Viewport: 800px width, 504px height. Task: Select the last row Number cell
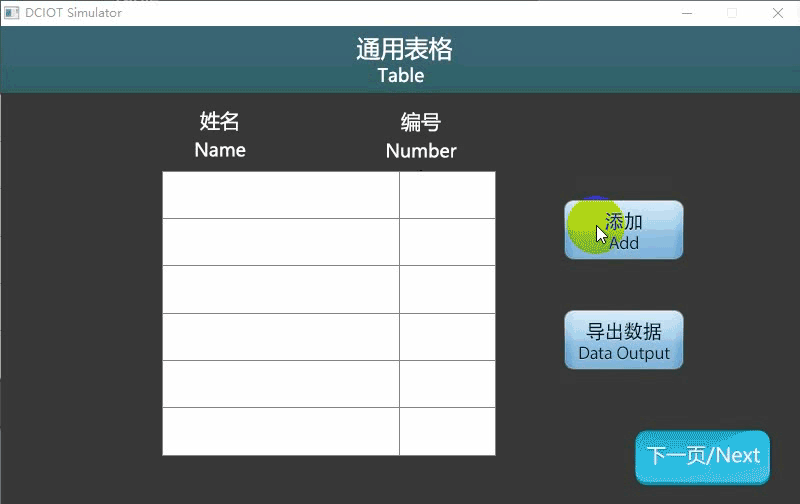point(447,431)
